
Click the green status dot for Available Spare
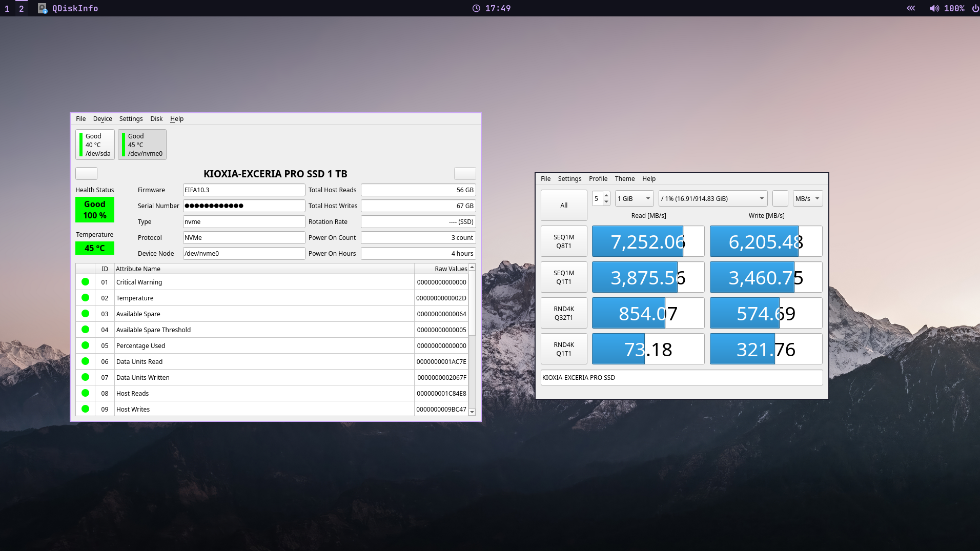[x=86, y=314]
